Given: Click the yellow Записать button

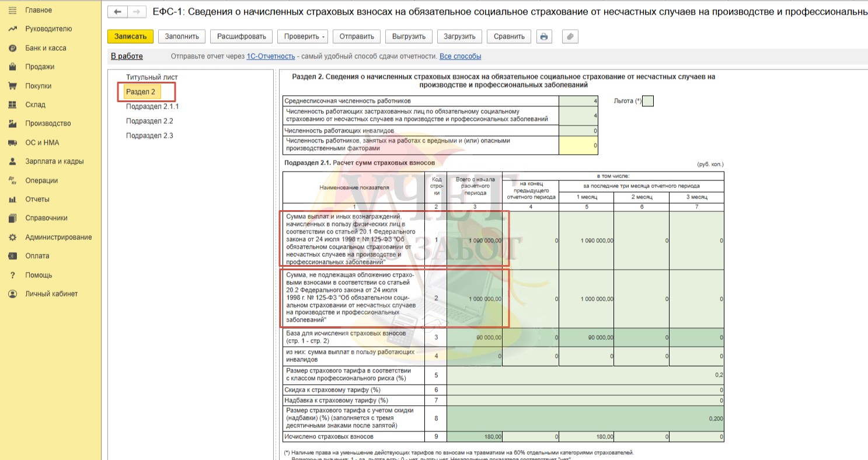Looking at the screenshot, I should [x=130, y=36].
